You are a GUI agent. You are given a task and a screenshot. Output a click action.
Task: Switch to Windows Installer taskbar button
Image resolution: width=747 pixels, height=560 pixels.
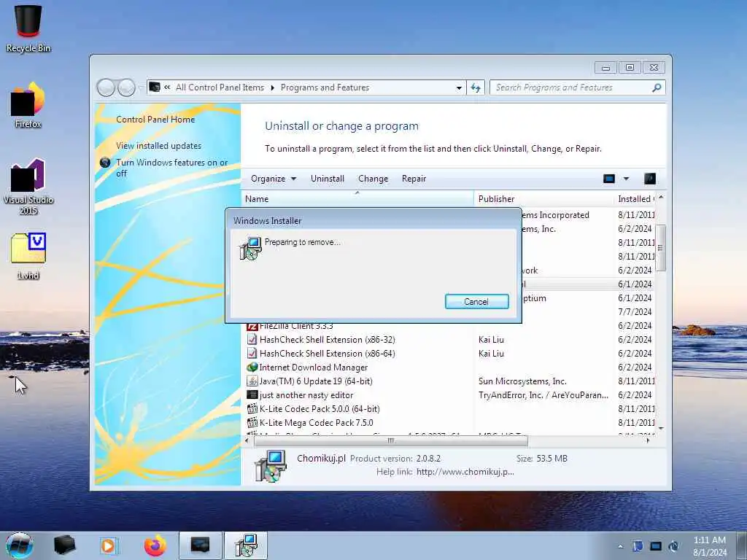point(246,545)
